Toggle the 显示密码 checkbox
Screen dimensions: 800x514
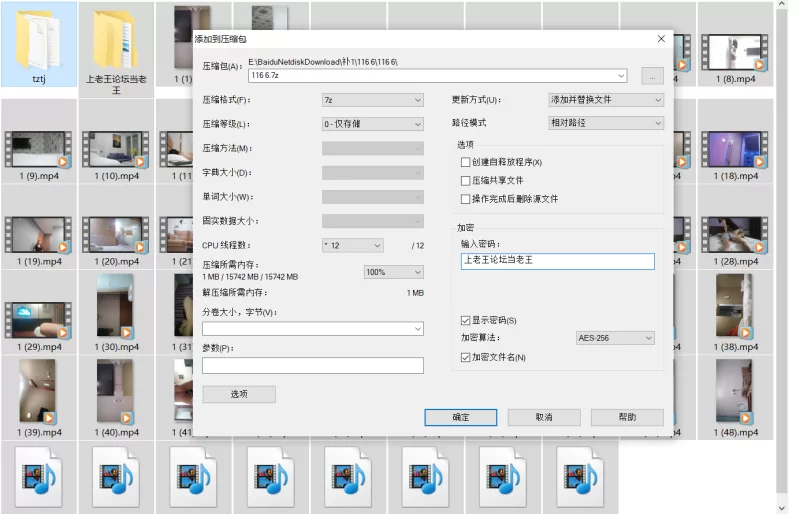click(x=465, y=320)
